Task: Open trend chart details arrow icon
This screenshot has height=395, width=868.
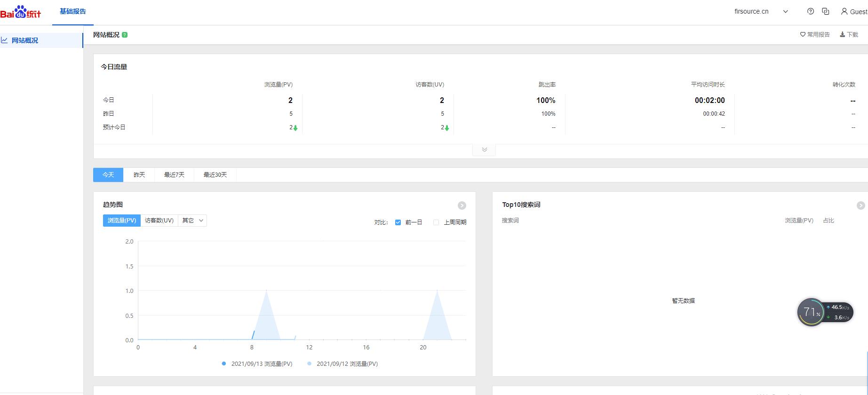Action: (x=462, y=205)
